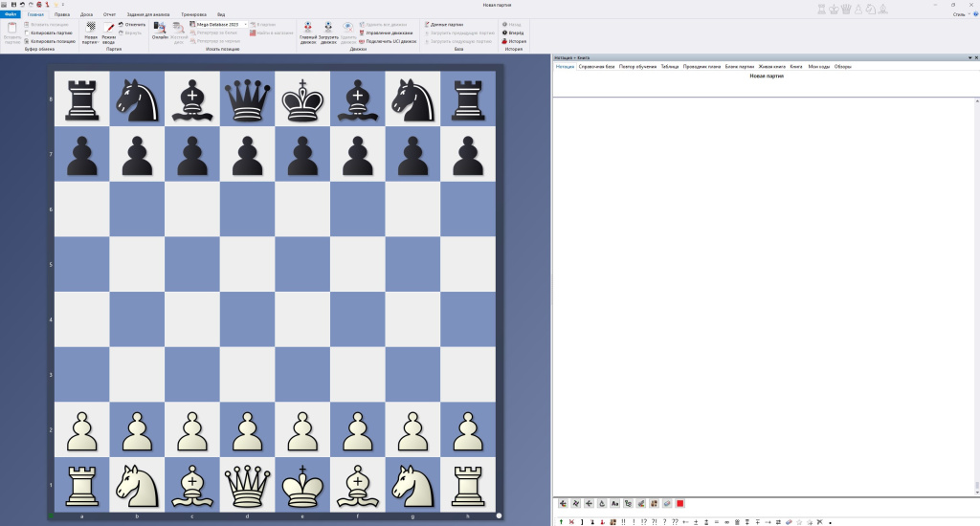
Task: Switch to the Edit (Правка) ribbon tab
Action: pyautogui.click(x=62, y=14)
